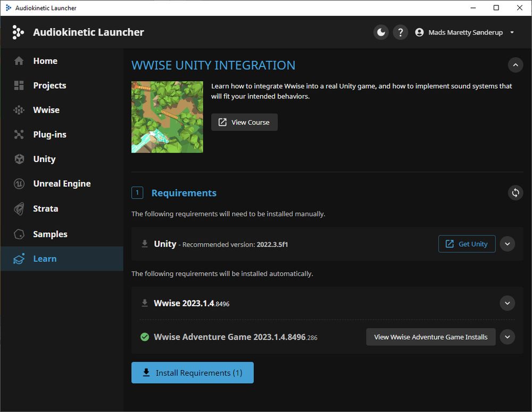The height and width of the screenshot is (412, 532).
Task: Click the Mads Maretty Sønderup username
Action: 465,32
